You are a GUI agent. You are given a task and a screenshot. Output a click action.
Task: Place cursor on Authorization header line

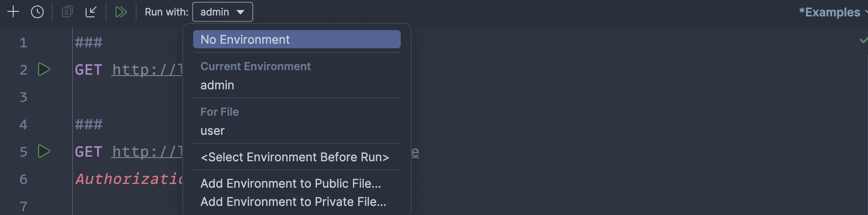tap(129, 179)
